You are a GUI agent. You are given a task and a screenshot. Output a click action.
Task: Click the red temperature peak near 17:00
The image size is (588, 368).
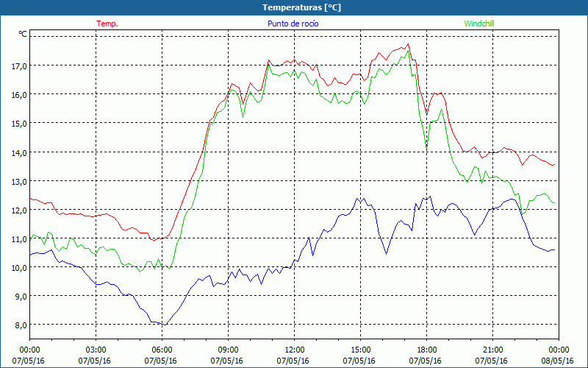[x=409, y=44]
